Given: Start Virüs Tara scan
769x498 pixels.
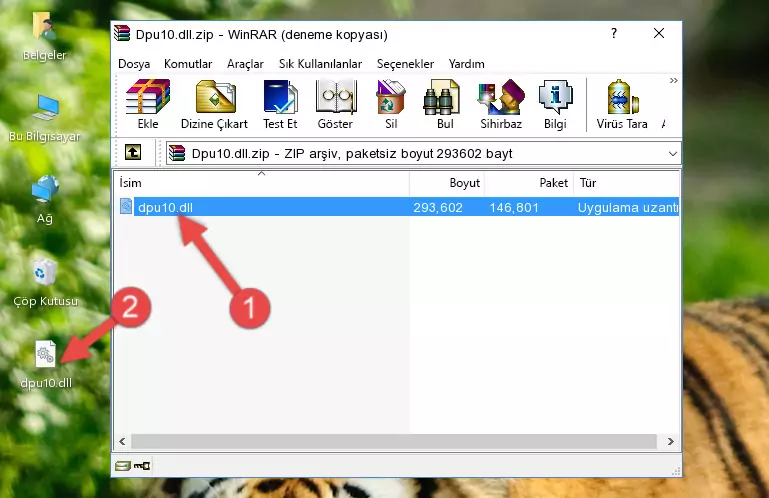Looking at the screenshot, I should point(622,104).
